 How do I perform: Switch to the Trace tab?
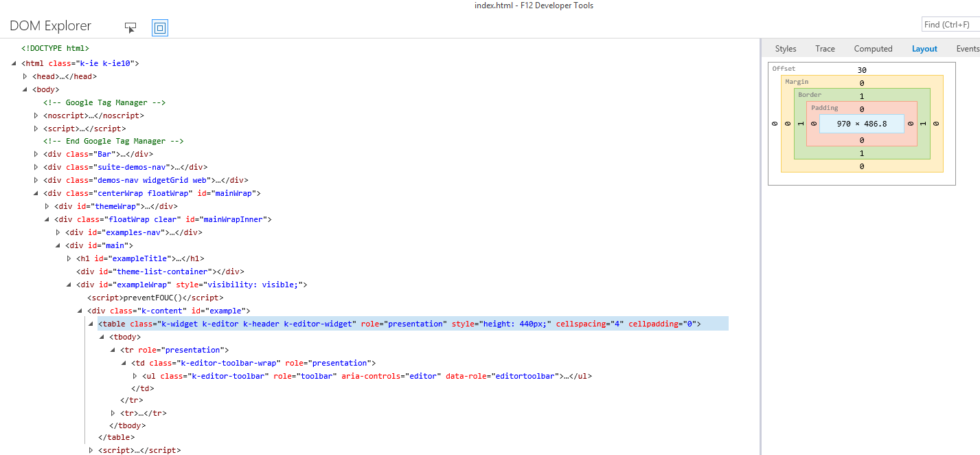(825, 49)
